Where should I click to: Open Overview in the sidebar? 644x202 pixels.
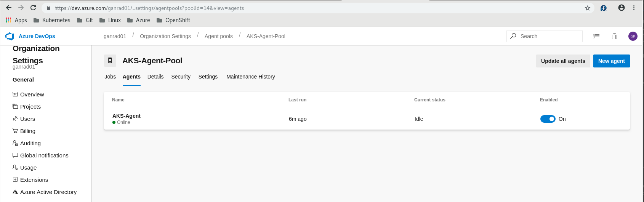pyautogui.click(x=28, y=95)
